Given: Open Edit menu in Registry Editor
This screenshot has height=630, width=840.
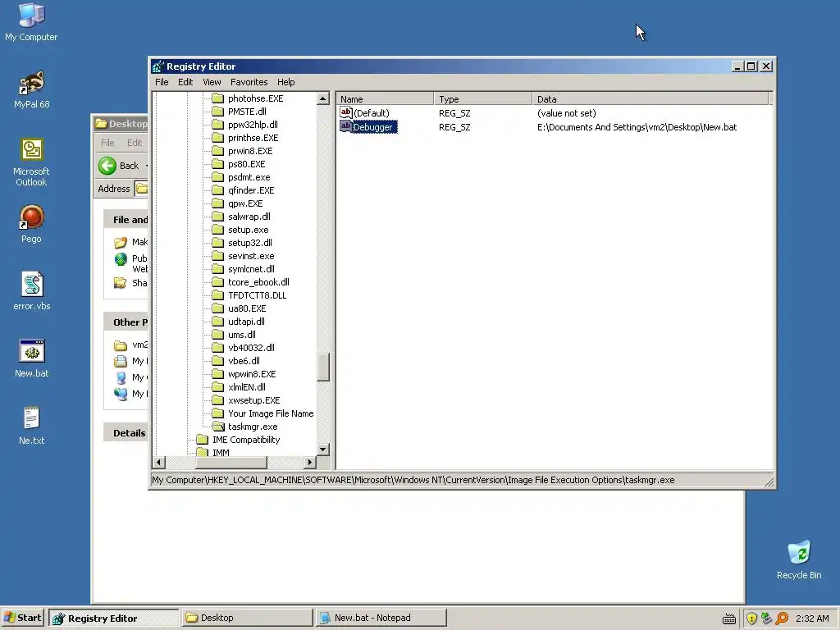Looking at the screenshot, I should point(185,82).
